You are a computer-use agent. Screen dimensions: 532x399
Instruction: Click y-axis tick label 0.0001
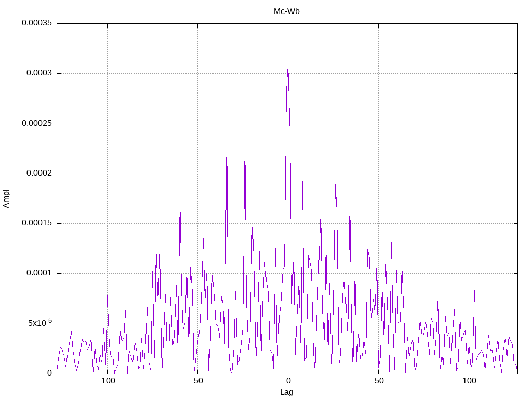pyautogui.click(x=39, y=273)
